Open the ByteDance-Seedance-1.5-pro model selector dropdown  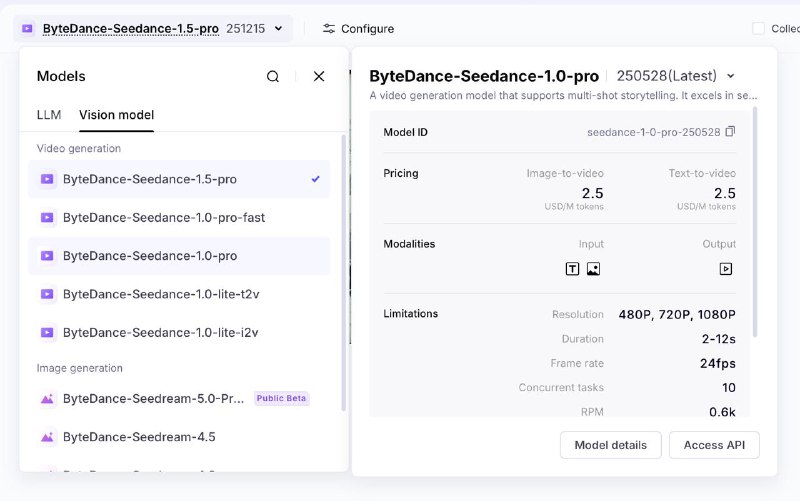click(x=153, y=29)
